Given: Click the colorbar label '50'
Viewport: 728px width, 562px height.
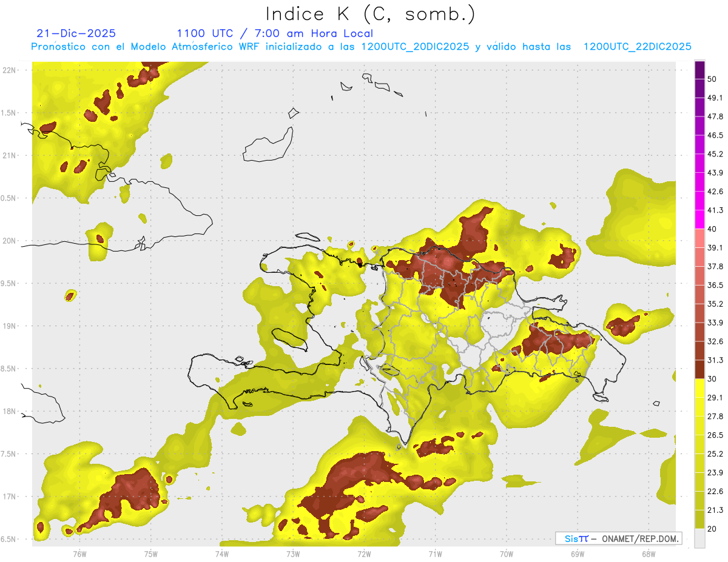Looking at the screenshot, I should (x=712, y=79).
